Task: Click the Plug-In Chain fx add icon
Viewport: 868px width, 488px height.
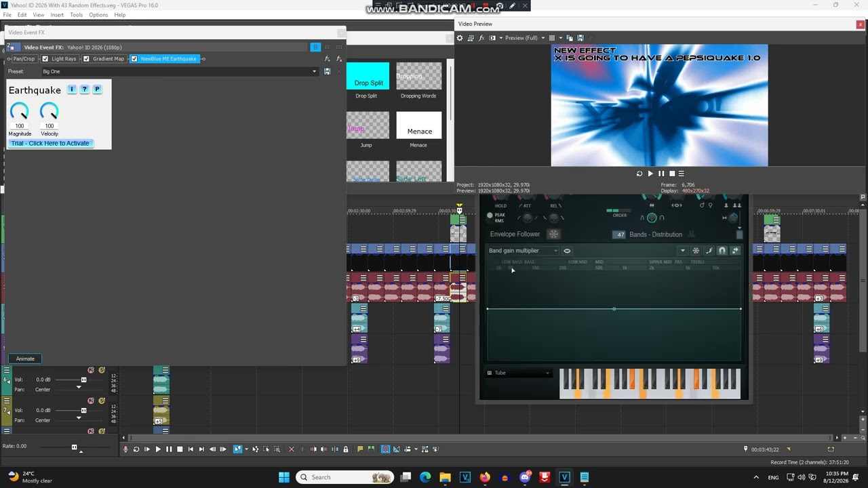Action: pos(328,59)
